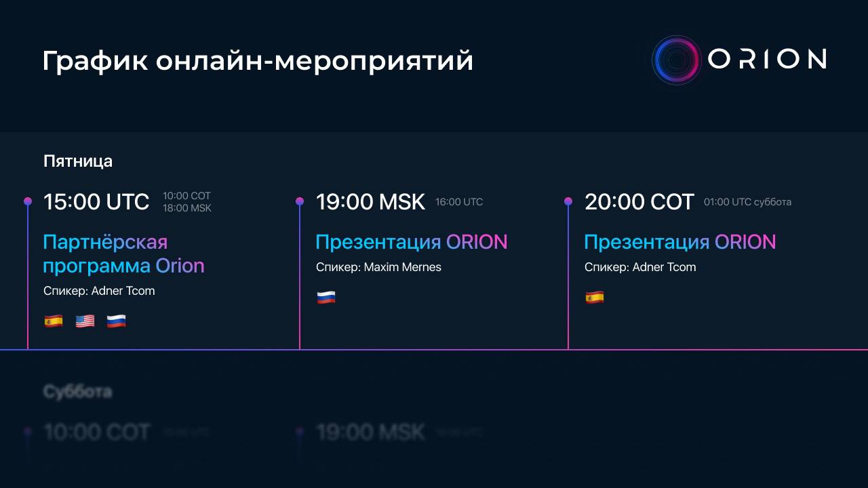Click the Spanish flag under Партнёрская программа
The height and width of the screenshot is (488, 868).
click(x=54, y=321)
